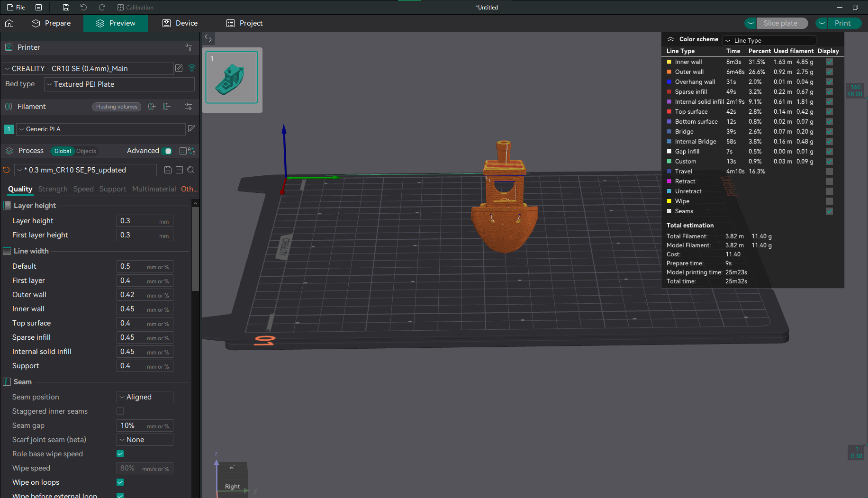Enable Staggered inner seams

120,411
